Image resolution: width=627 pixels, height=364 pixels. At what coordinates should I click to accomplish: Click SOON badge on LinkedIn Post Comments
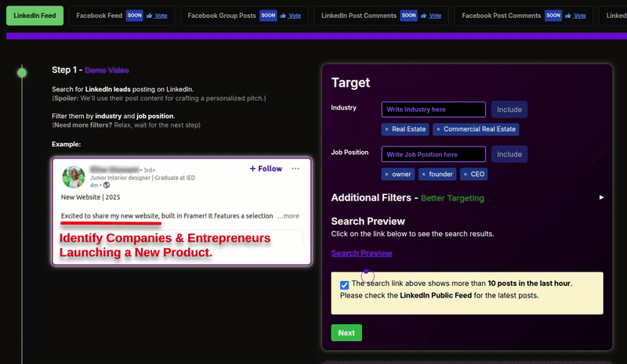click(408, 16)
